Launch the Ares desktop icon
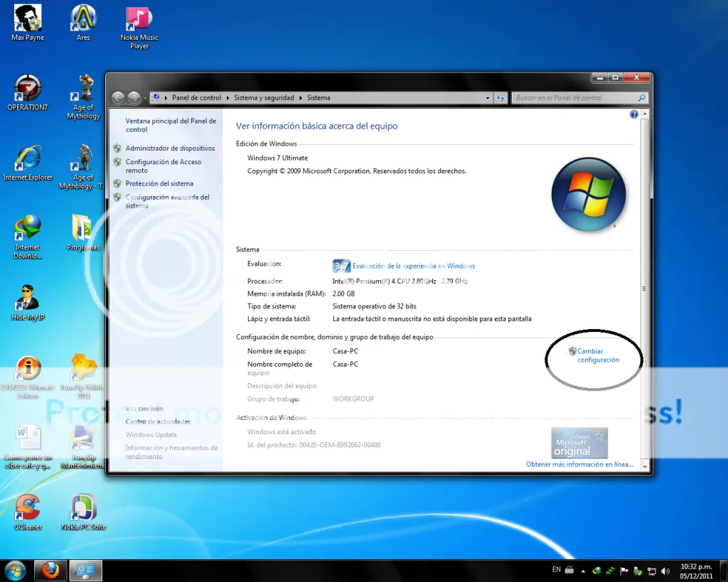728x582 pixels. (83, 22)
